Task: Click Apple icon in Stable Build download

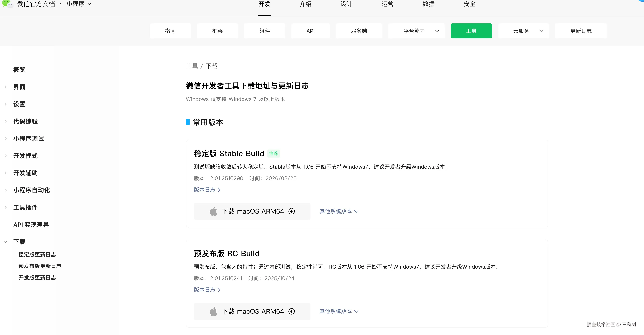Action: click(x=213, y=211)
